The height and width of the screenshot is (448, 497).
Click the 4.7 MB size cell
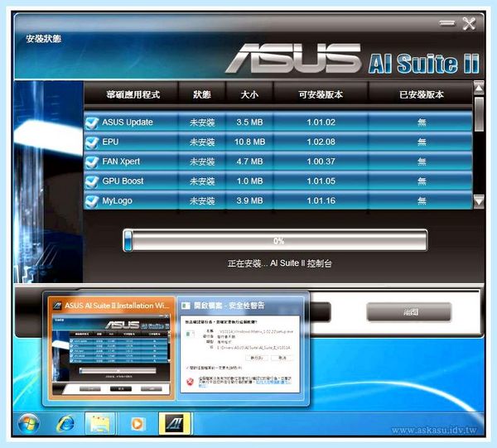(x=250, y=161)
